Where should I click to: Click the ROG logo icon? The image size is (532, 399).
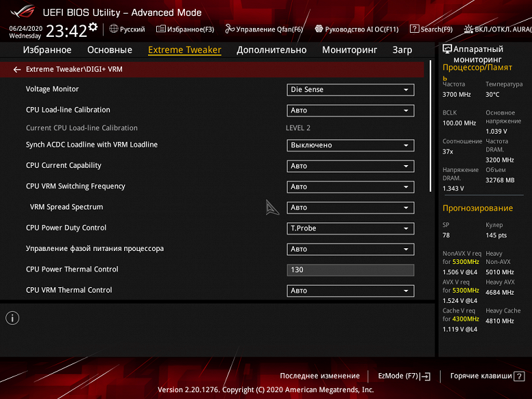pyautogui.click(x=23, y=12)
